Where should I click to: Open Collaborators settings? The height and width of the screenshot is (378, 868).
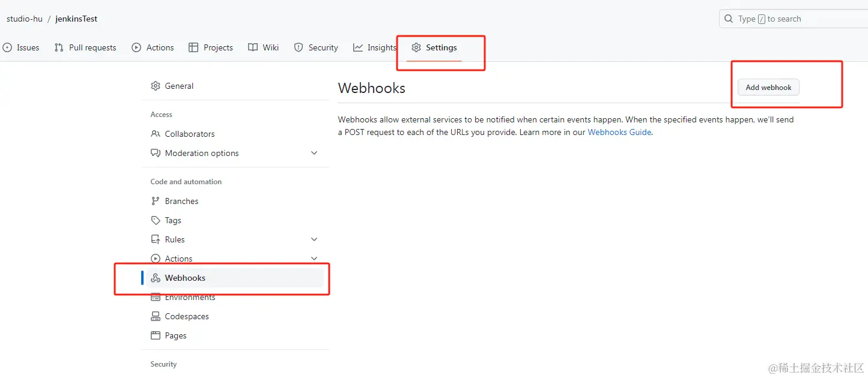[x=235, y=134]
